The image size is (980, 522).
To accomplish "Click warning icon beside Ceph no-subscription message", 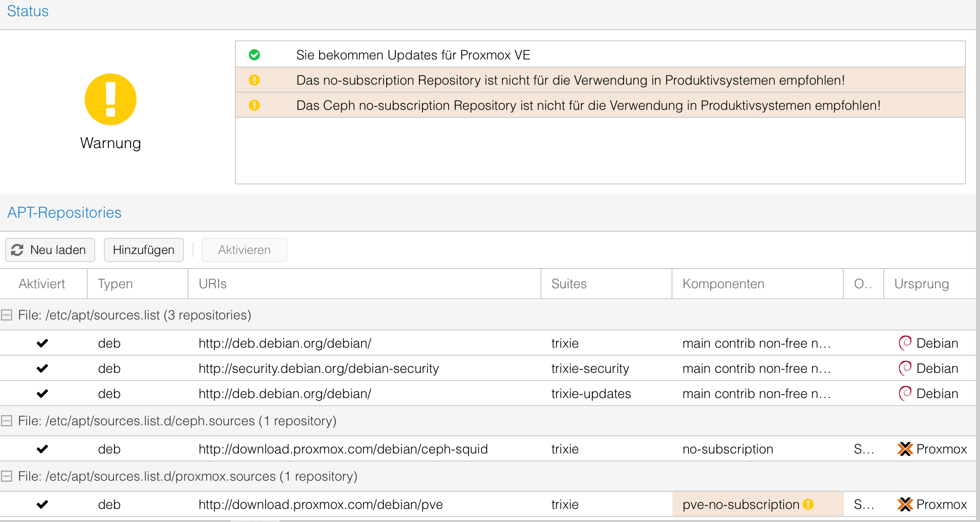I will (255, 105).
